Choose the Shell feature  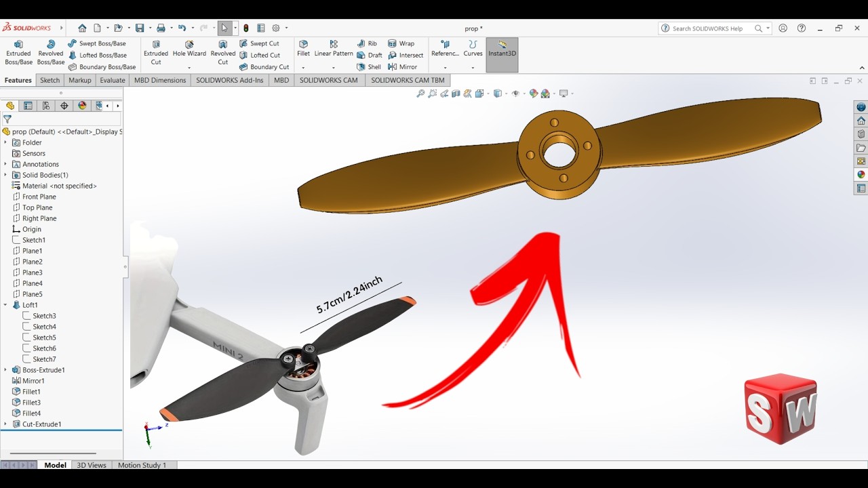pos(369,67)
